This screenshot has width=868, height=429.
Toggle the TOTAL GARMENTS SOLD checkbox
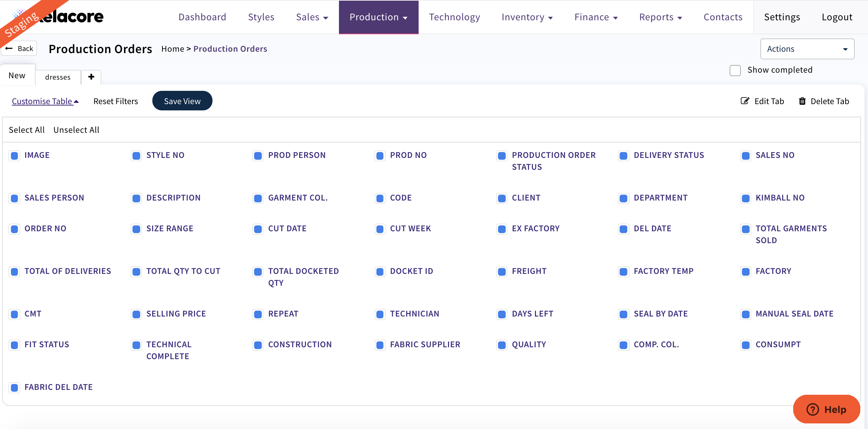pyautogui.click(x=745, y=229)
